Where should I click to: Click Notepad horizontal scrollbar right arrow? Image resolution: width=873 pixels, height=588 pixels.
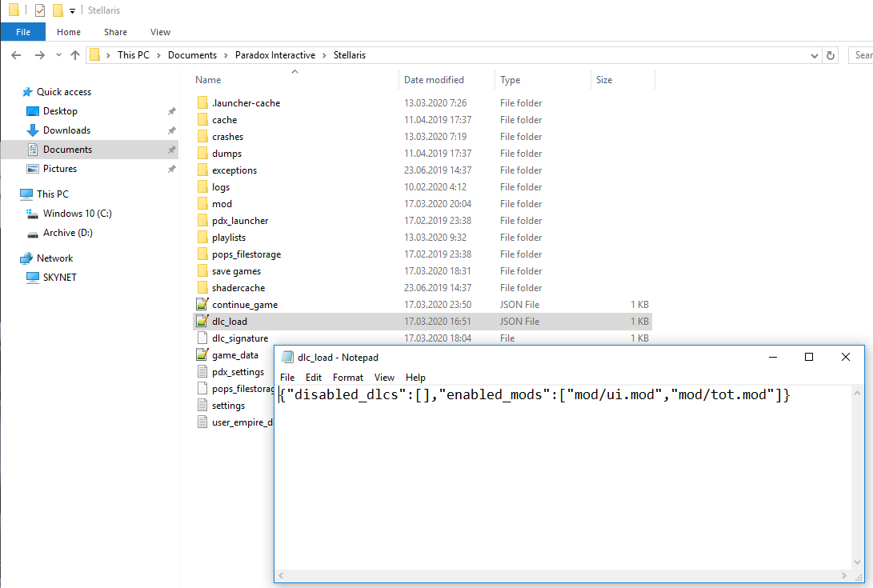844,576
